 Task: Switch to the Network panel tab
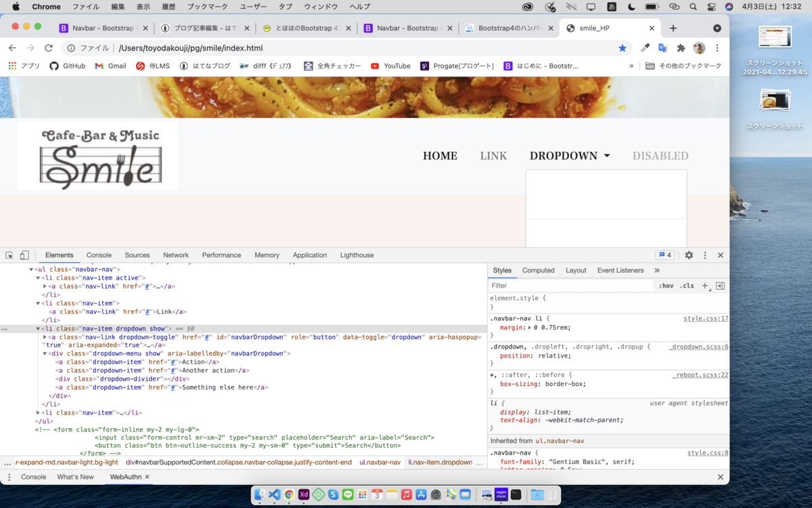pyautogui.click(x=176, y=255)
